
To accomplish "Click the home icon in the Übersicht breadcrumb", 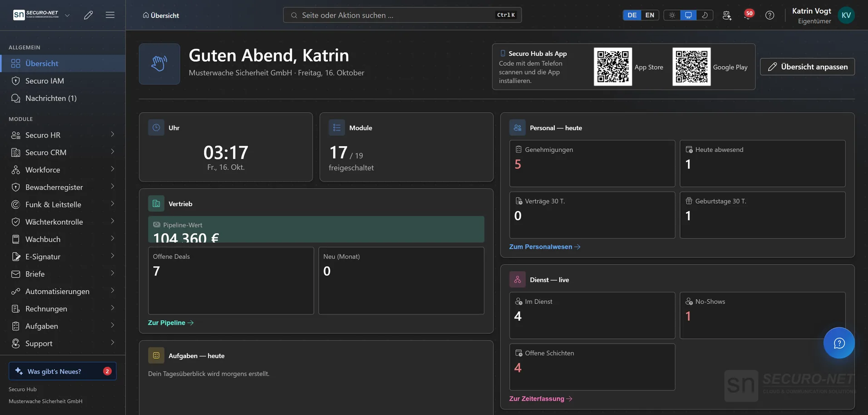I will [146, 15].
